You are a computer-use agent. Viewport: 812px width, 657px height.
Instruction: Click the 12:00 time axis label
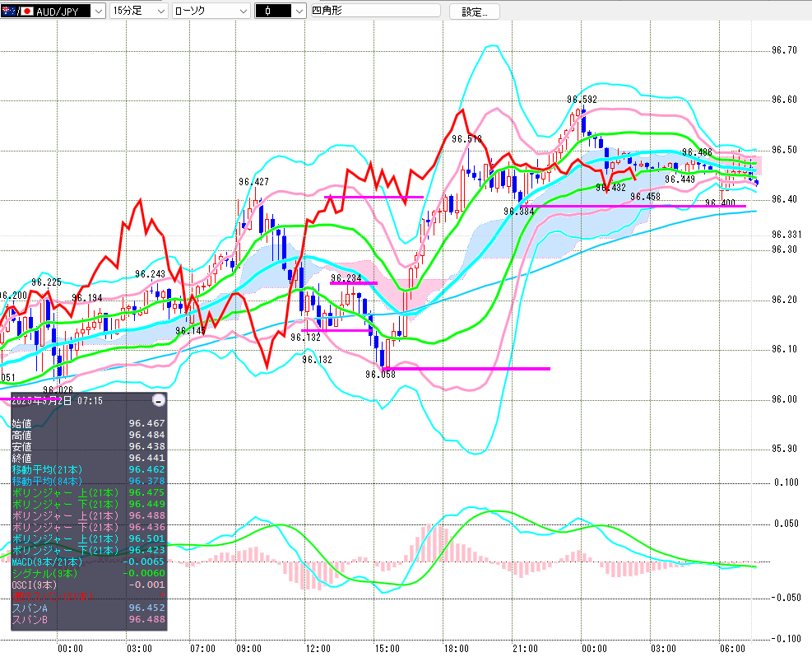(318, 649)
